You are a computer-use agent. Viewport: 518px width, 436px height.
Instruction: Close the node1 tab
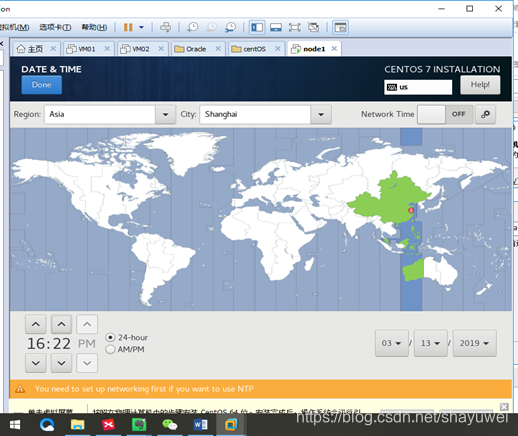(334, 49)
